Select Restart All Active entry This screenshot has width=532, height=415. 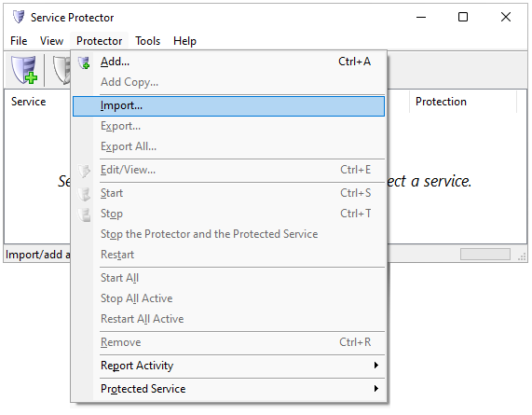pos(228,319)
